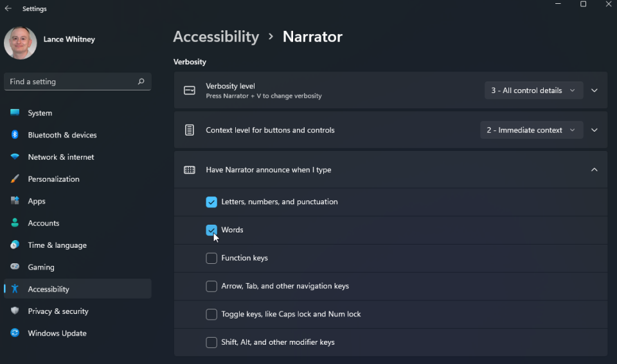The width and height of the screenshot is (617, 364).
Task: Go to Time & language settings
Action: click(57, 245)
